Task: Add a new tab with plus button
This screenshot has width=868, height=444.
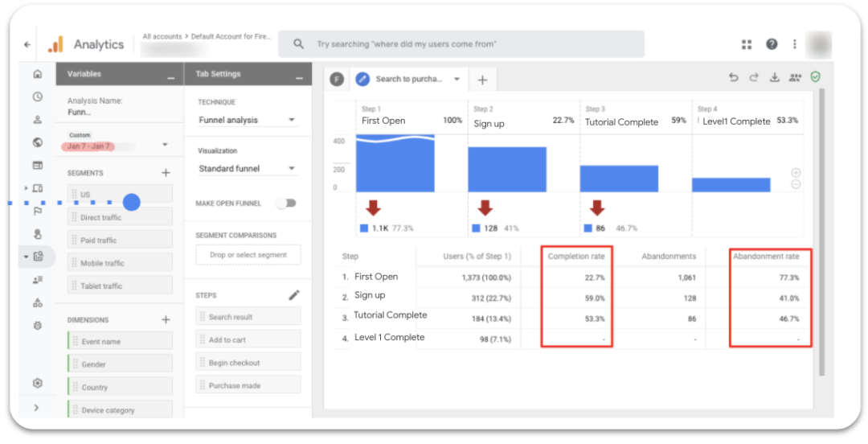Action: coord(482,80)
